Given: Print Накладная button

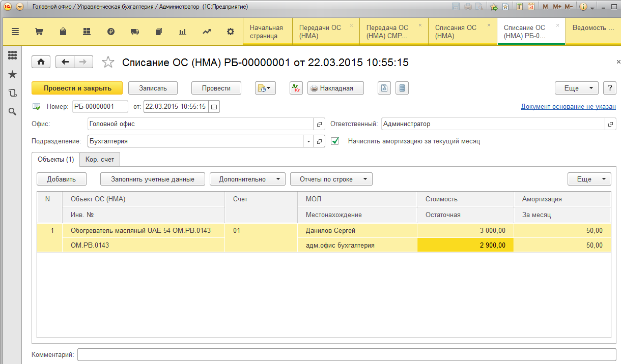Looking at the screenshot, I should click(x=335, y=88).
